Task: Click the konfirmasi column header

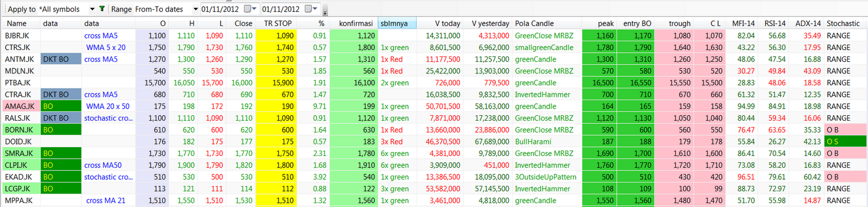Action: (x=354, y=23)
